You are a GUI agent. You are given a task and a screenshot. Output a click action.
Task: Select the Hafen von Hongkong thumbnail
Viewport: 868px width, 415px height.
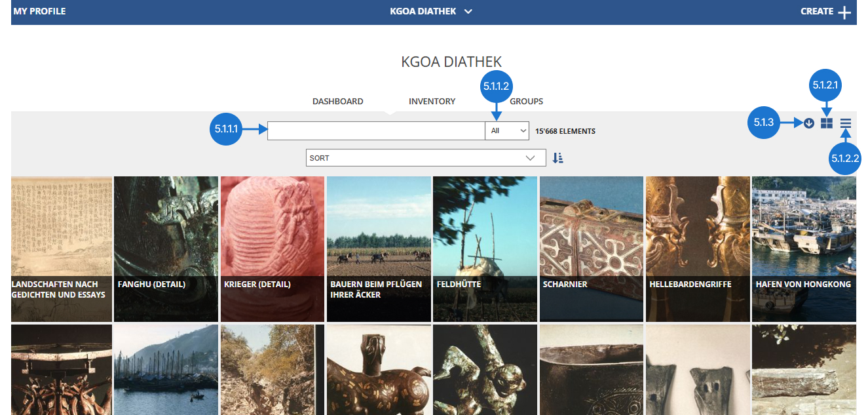(804, 248)
